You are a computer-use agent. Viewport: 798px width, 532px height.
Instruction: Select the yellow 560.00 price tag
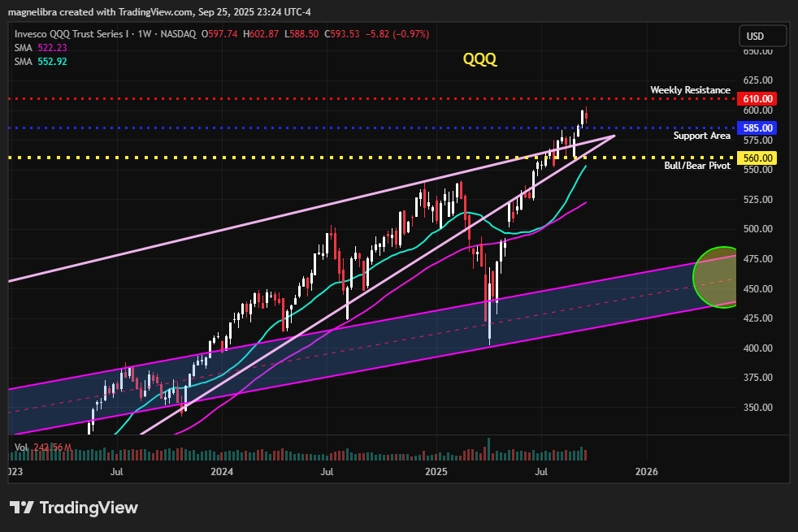click(x=757, y=158)
